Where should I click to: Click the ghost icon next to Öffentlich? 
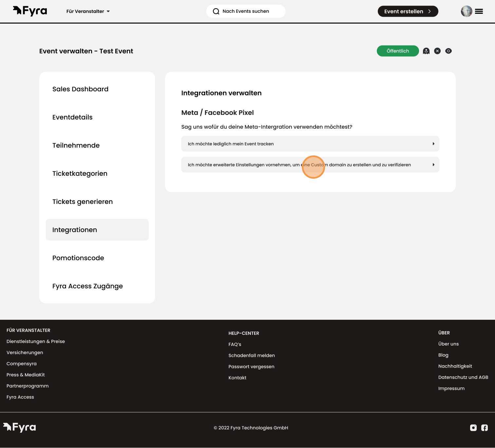[x=426, y=51]
